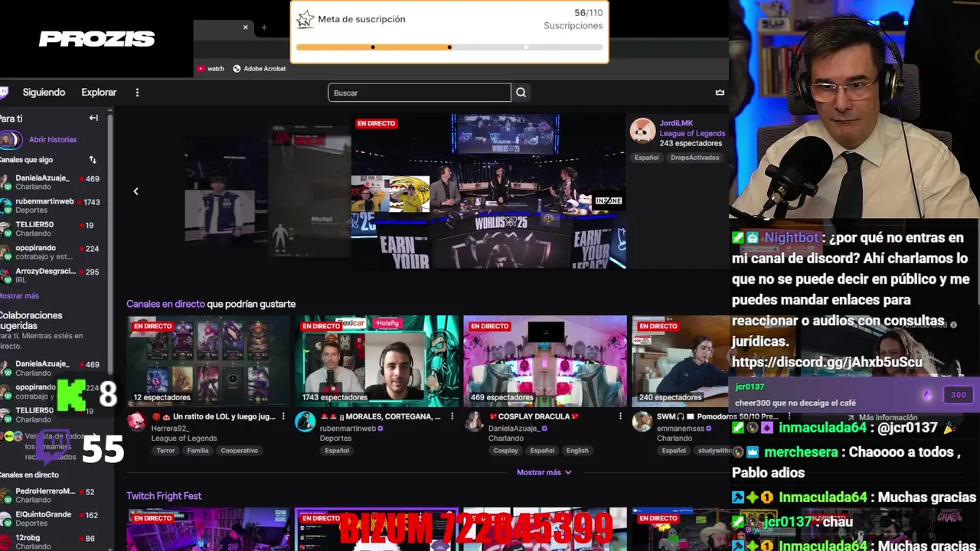Open Canales en directo heading link
This screenshot has width=980, height=551.
(165, 304)
